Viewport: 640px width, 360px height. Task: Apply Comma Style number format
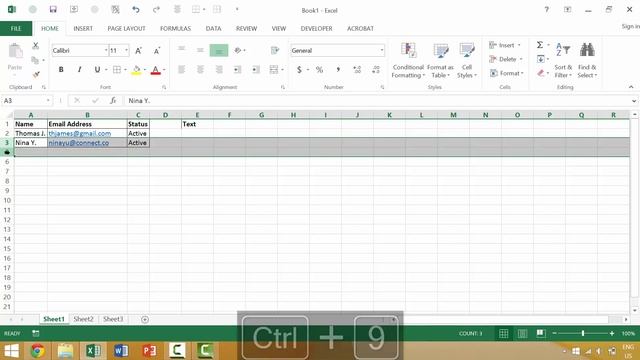338,70
